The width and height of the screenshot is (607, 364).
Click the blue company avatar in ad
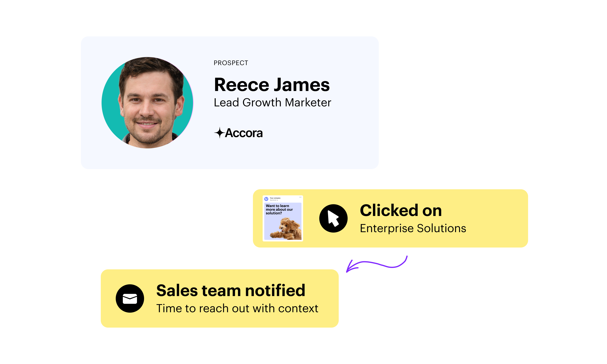pyautogui.click(x=266, y=199)
